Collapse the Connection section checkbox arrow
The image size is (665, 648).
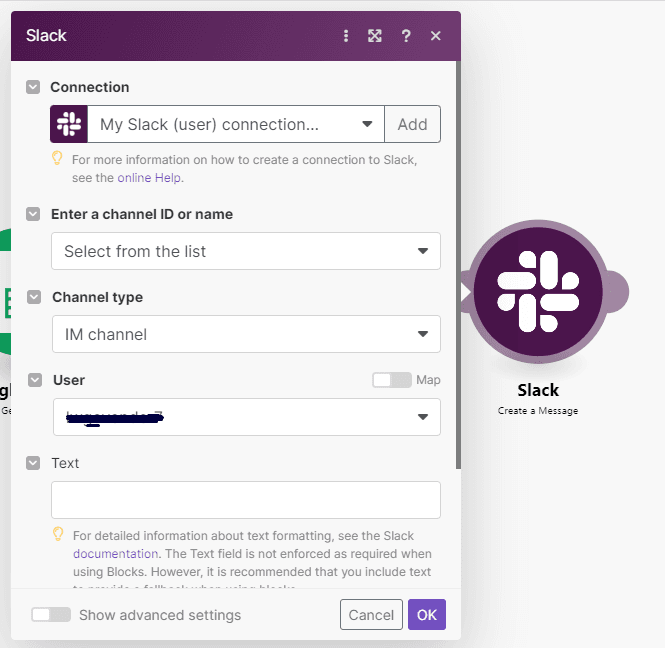33,87
